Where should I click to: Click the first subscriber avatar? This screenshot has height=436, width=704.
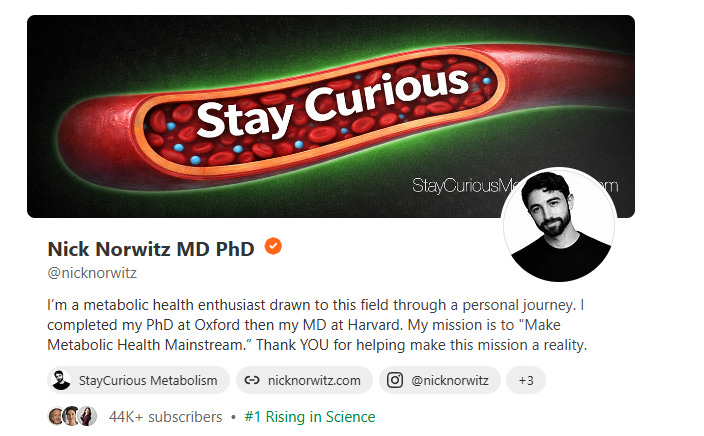pos(56,416)
